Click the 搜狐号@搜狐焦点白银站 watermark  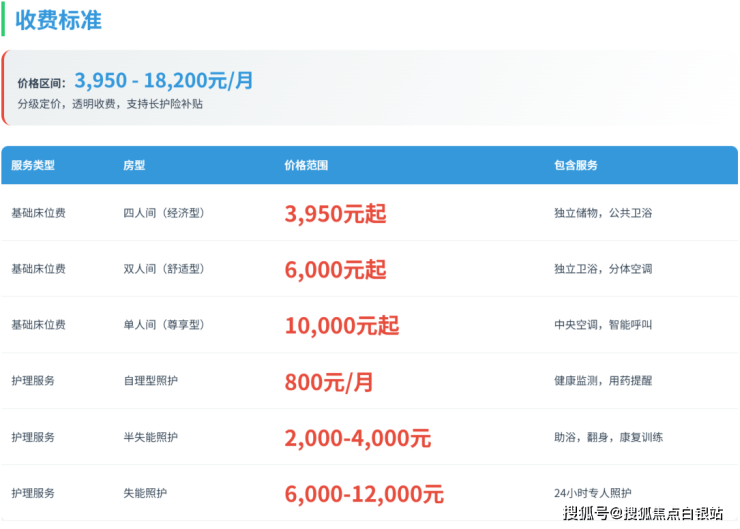(x=643, y=514)
